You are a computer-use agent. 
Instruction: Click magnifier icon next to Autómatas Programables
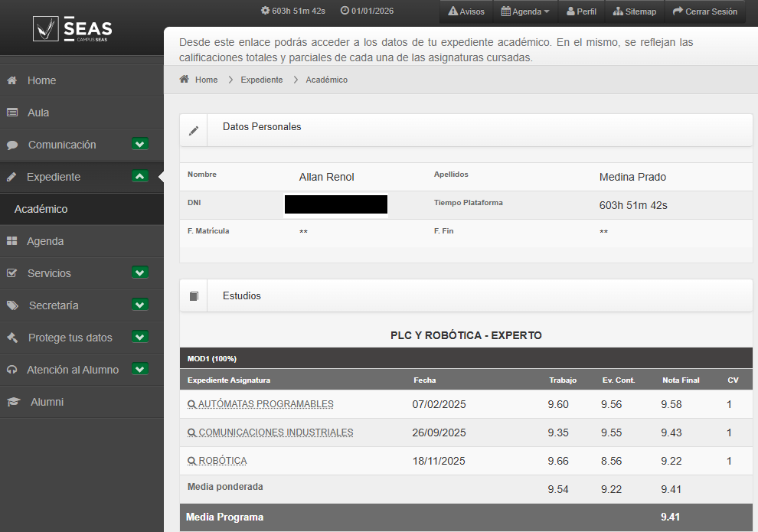coord(191,404)
